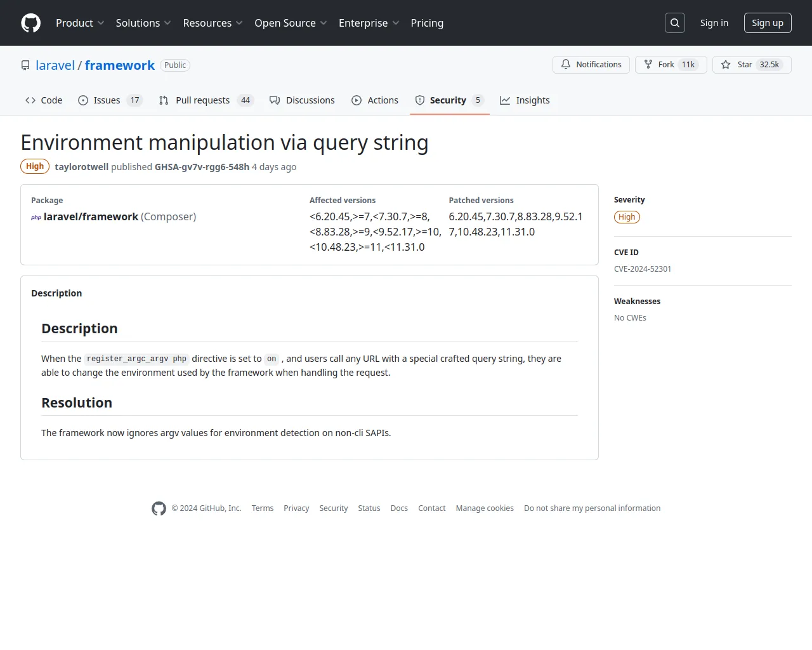Expand the Enterprise menu
812x650 pixels.
[369, 23]
